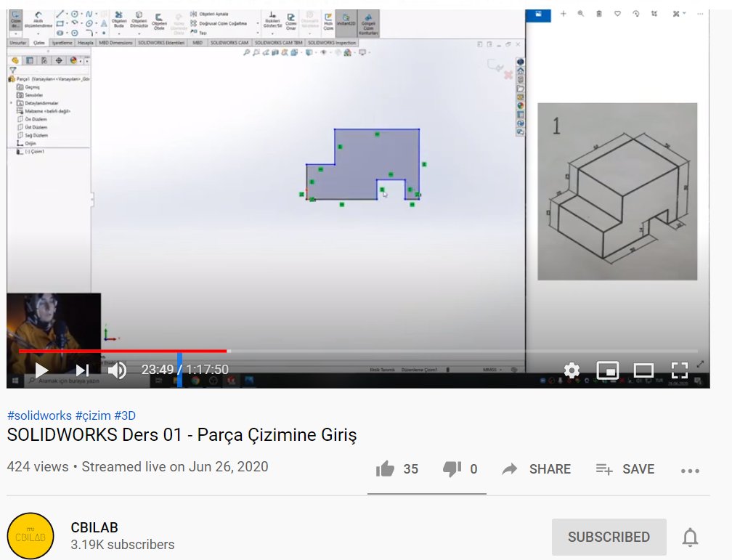Open the #solidworks hashtag link
732x560 pixels.
(x=40, y=415)
